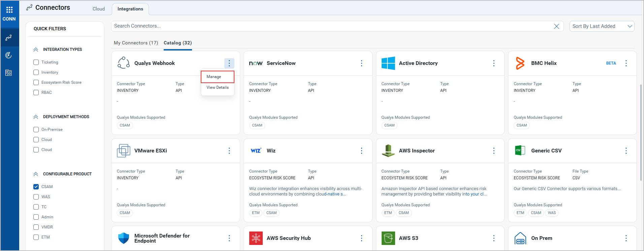Open the BMC Helix three-dot menu
Screen dimensions: 644x251
(x=626, y=63)
